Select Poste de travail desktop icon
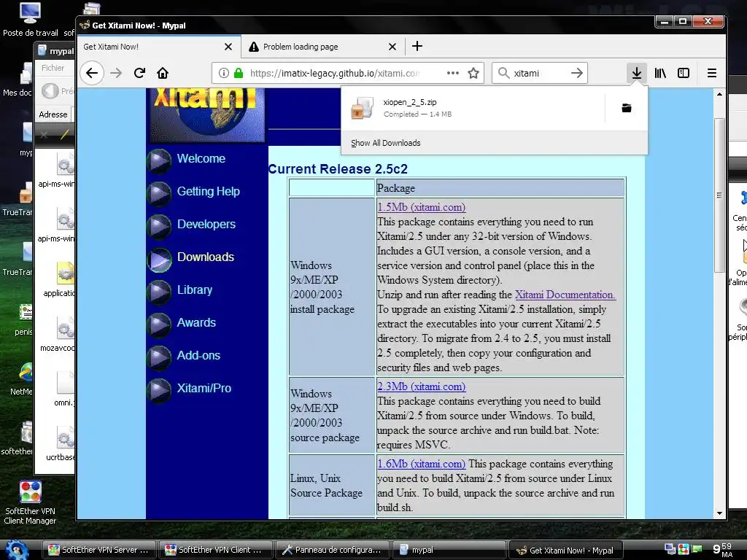Screen dimensions: 747x560 [x=30, y=20]
